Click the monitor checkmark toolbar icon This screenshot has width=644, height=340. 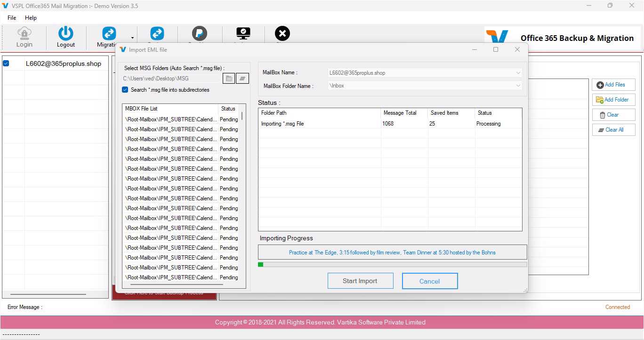(x=243, y=34)
